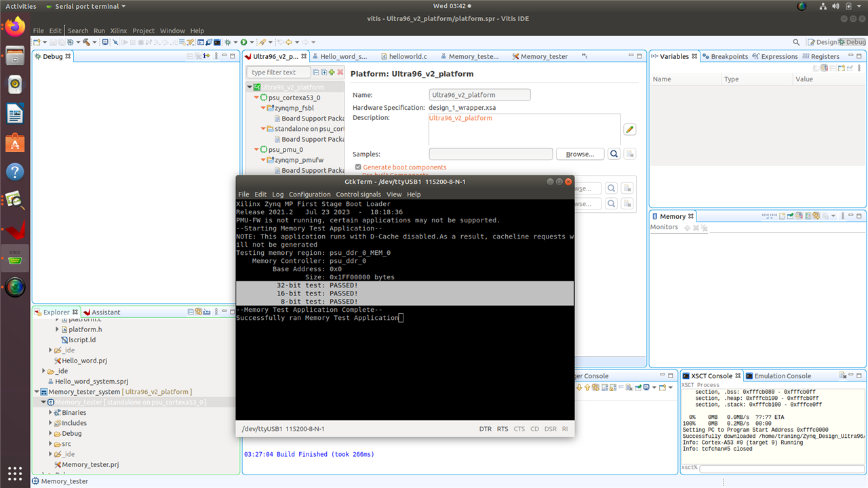The image size is (868, 488).
Task: Collapse the Ultra96_v2_platform tree node
Action: click(250, 87)
